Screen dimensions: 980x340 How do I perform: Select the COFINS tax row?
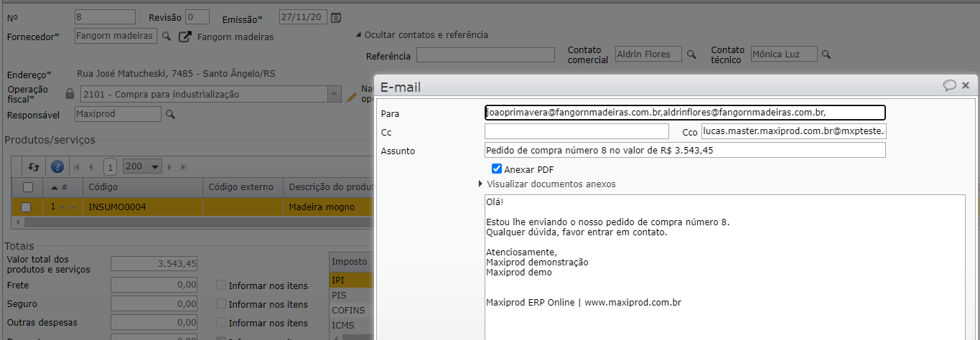click(x=351, y=311)
